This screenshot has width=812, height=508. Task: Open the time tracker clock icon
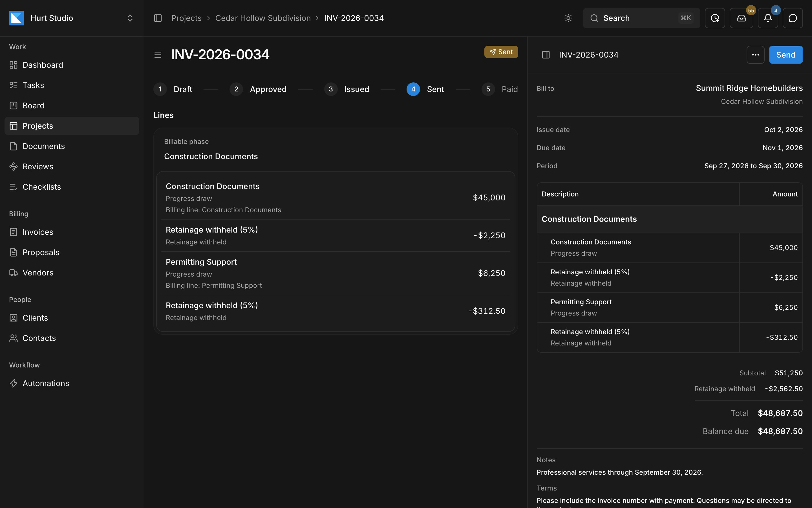[715, 18]
